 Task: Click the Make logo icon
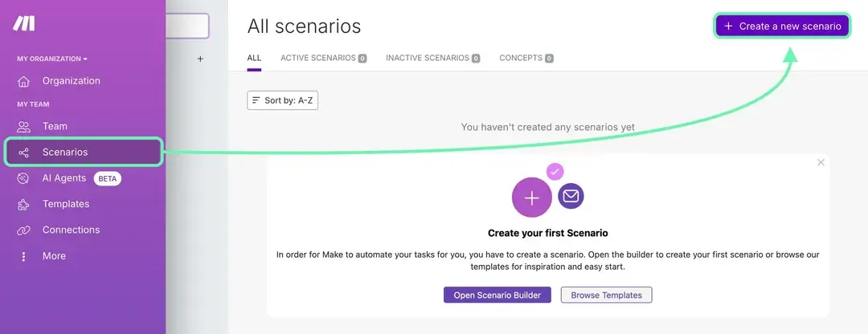click(x=24, y=24)
